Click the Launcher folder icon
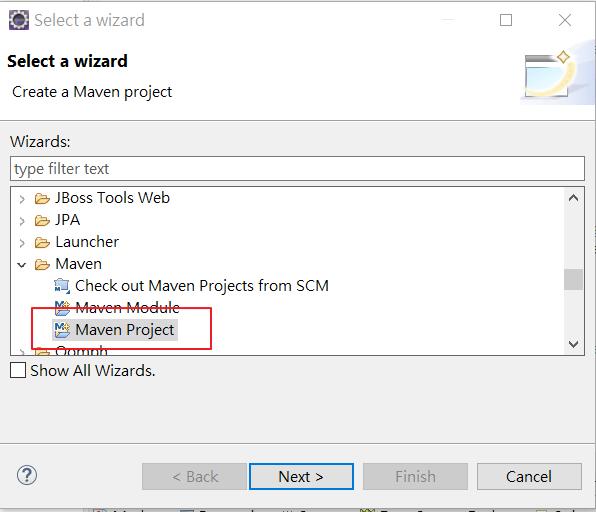 click(42, 243)
